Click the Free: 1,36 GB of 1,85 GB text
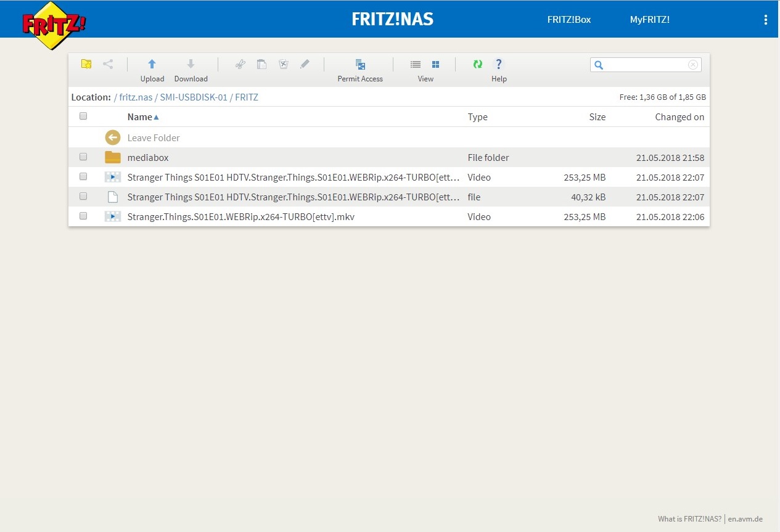Image resolution: width=780 pixels, height=532 pixels. [663, 97]
